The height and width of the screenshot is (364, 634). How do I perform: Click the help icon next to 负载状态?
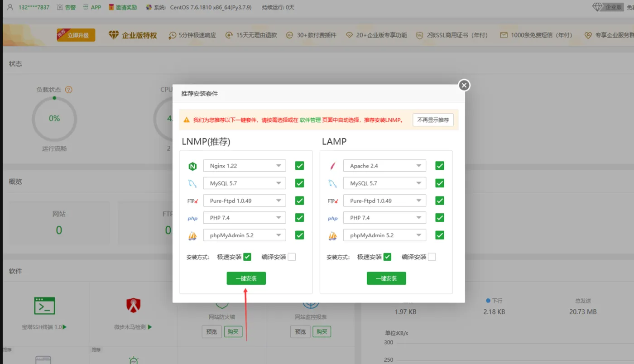[x=69, y=90]
